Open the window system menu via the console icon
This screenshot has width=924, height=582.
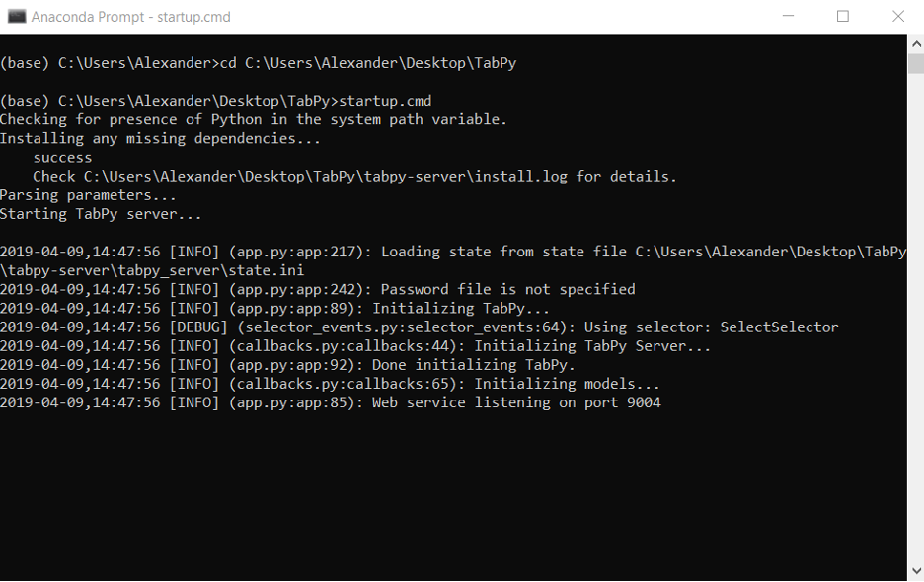[16, 17]
